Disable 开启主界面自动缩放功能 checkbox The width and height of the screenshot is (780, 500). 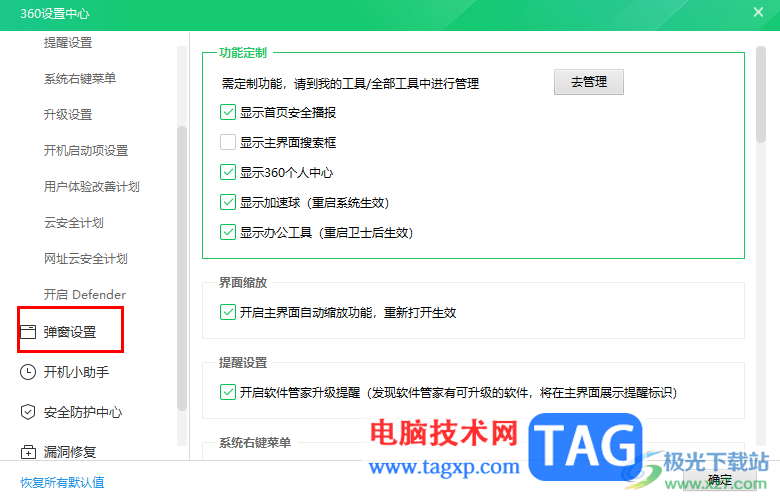point(228,312)
